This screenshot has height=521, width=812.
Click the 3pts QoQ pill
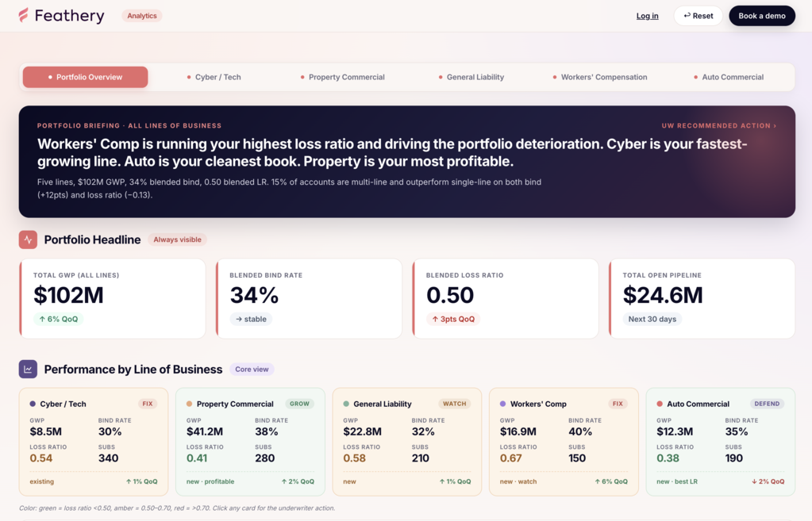coord(453,320)
